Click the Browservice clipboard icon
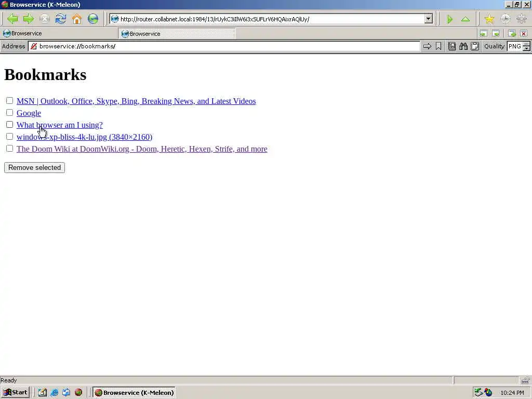This screenshot has width=532, height=399. [x=475, y=46]
